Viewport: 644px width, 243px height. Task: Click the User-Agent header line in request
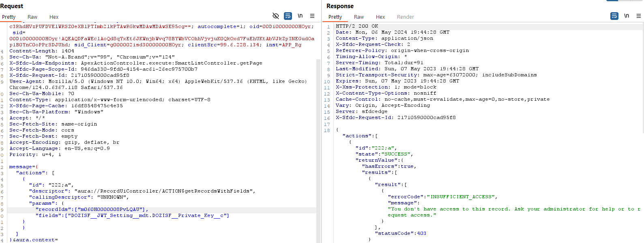tap(158, 81)
